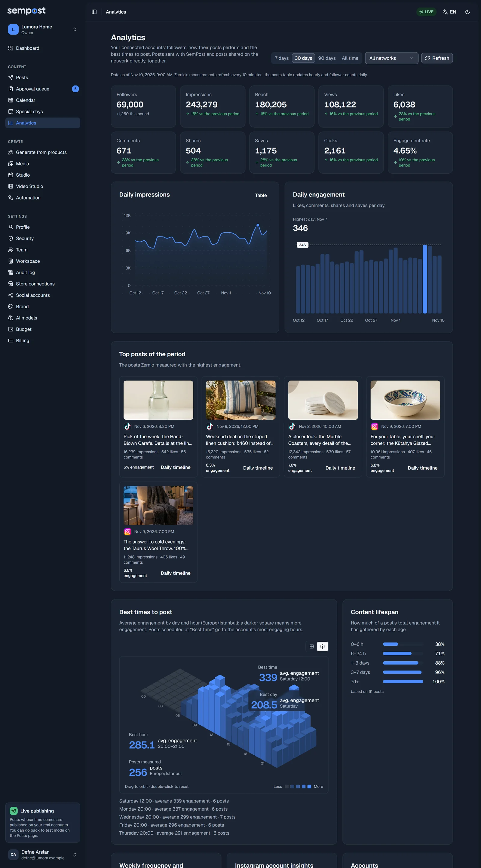Screen dimensions: 481x868
Task: Open language selector EN
Action: tap(449, 12)
